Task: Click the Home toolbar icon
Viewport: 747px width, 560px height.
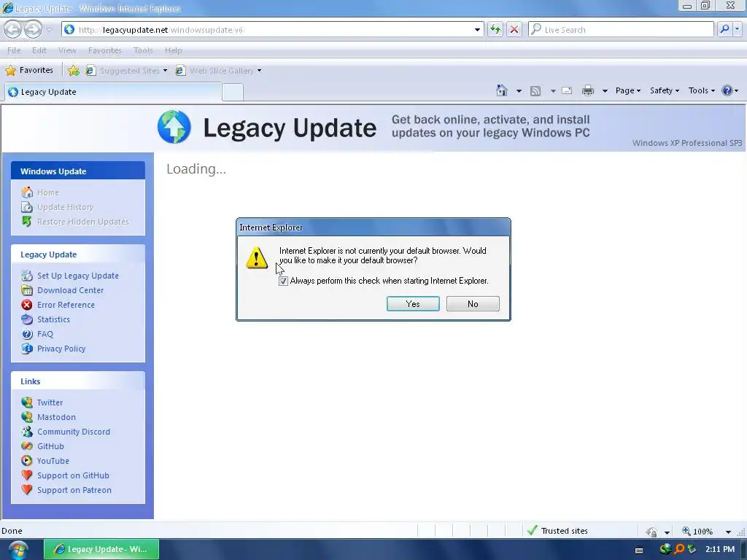Action: [x=502, y=90]
